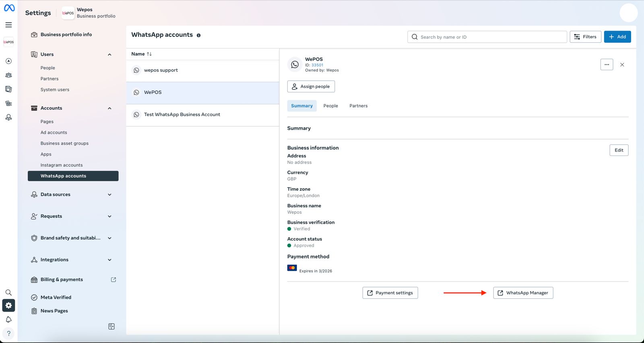The image size is (644, 343).
Task: Collapse the sidebar panel icon
Action: pos(111,326)
